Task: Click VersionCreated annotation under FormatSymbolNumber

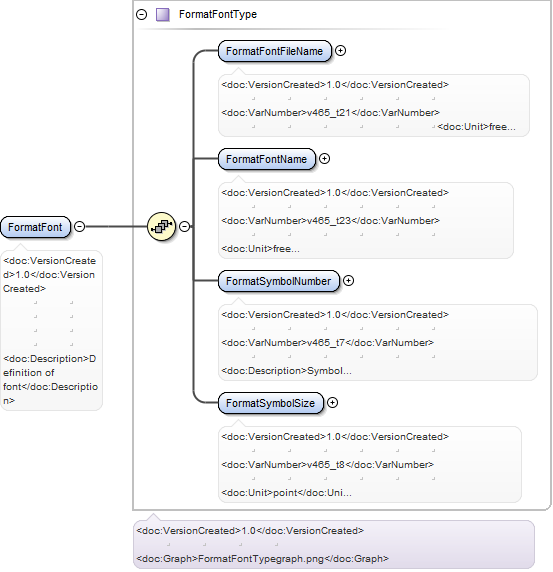Action: [335, 315]
